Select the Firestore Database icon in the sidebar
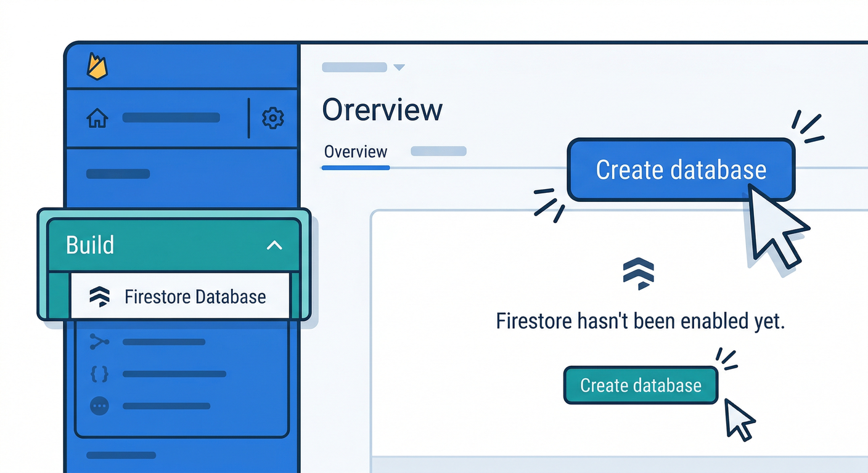 tap(100, 297)
